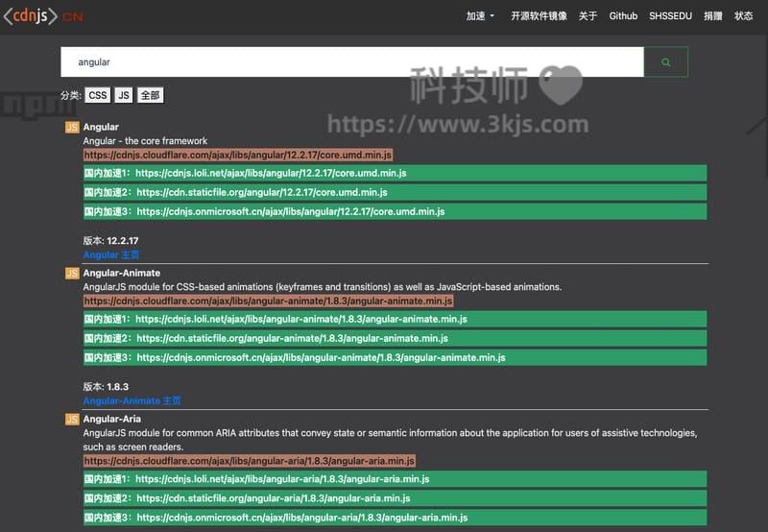Viewport: 768px width, 532px height.
Task: Go to Github from the navbar
Action: 623,16
